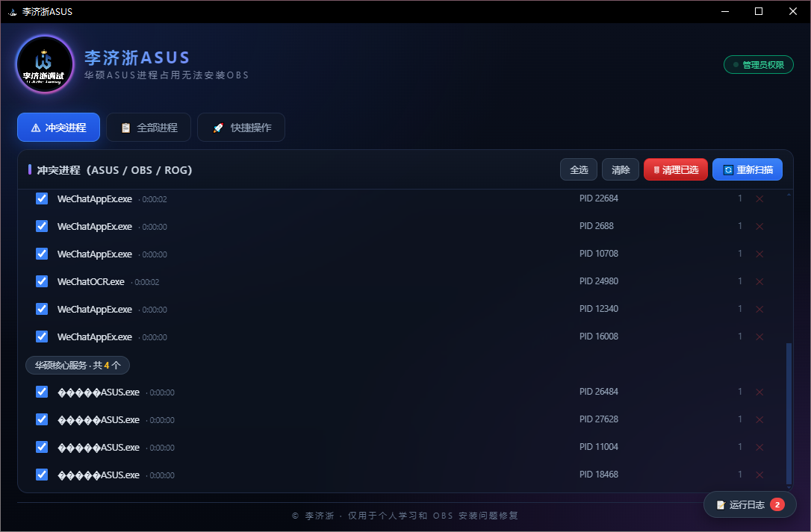Uncheck WeChatAppEx.exe PID 16008 checkbox
Screen dimensions: 811x532
tap(42, 337)
